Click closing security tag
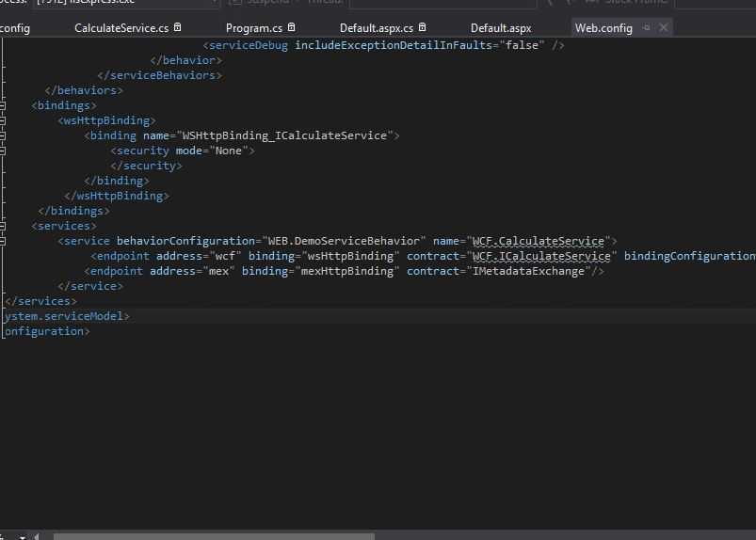 (x=146, y=166)
